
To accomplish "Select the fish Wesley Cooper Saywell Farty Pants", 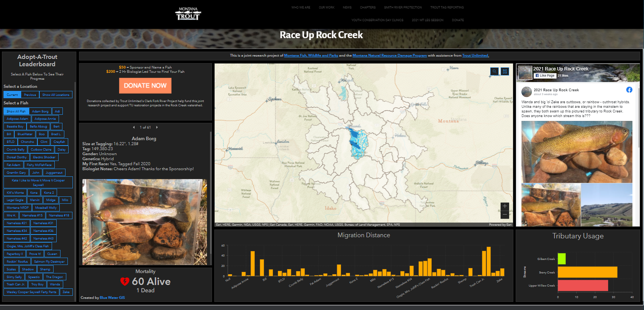I will [31, 292].
